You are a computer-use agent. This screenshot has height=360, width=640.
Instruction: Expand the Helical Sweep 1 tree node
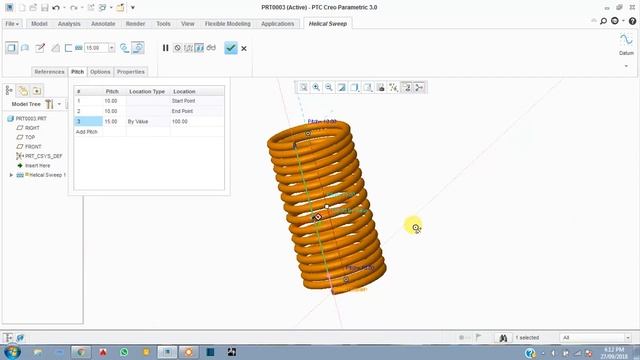coord(11,175)
